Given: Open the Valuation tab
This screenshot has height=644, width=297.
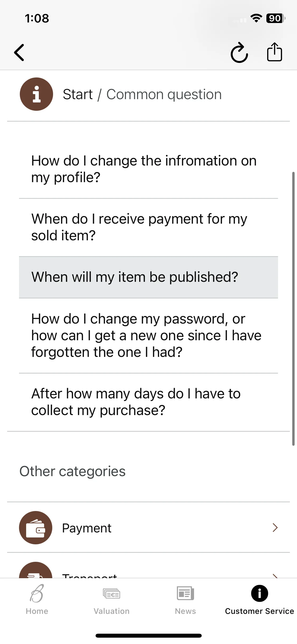Looking at the screenshot, I should [x=111, y=600].
